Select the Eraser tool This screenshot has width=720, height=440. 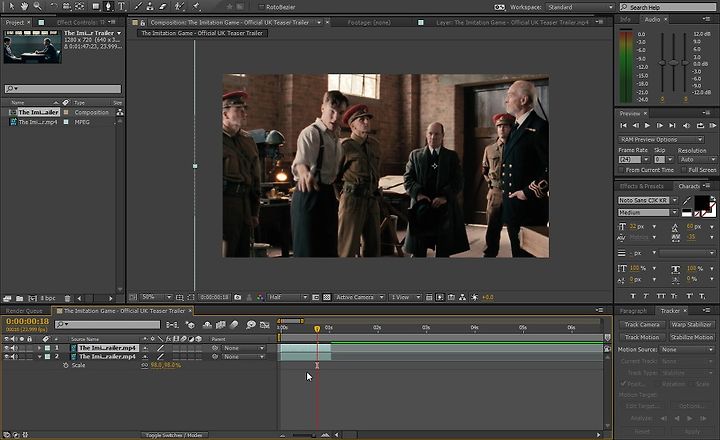(163, 6)
